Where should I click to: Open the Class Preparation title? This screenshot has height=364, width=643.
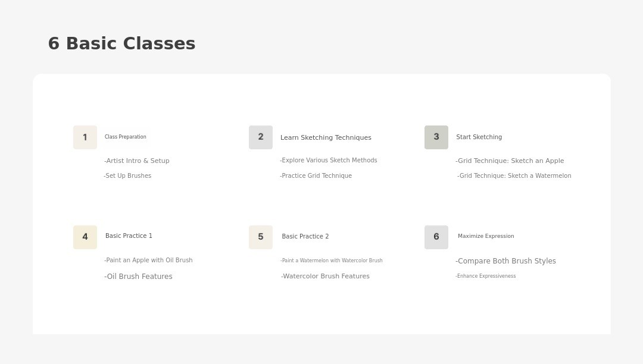(x=126, y=137)
